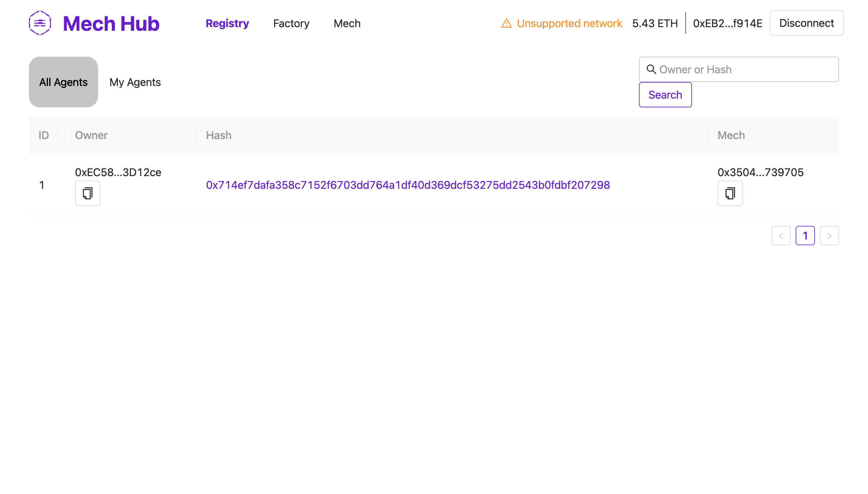868x494 pixels.
Task: Open the Registry nav item
Action: [x=227, y=23]
